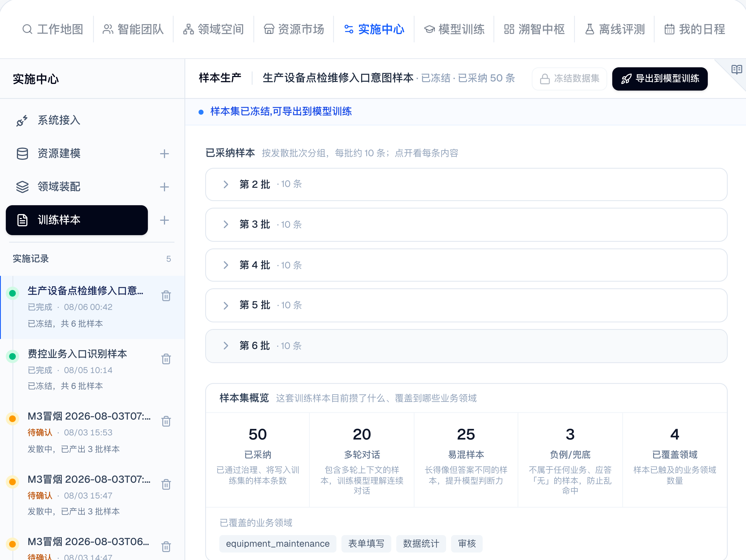Click the 负例/兜底 3 stat card
Image resolution: width=746 pixels, height=560 pixels.
(x=570, y=460)
